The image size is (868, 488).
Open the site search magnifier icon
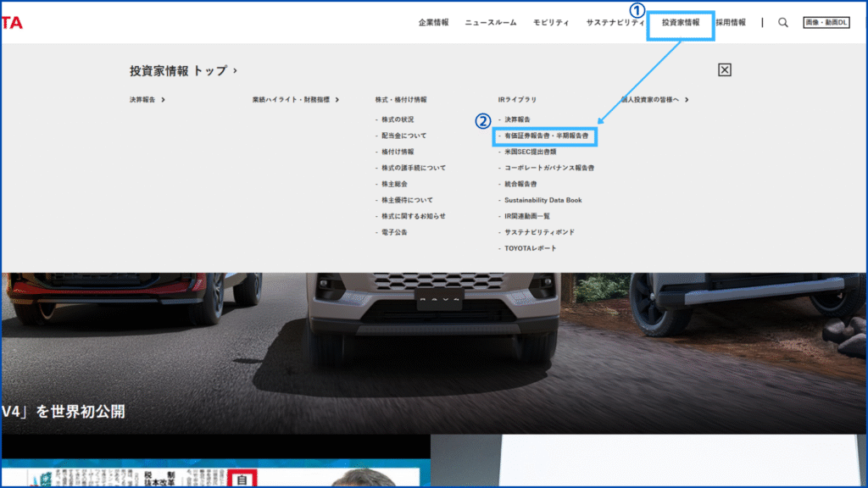pyautogui.click(x=782, y=23)
